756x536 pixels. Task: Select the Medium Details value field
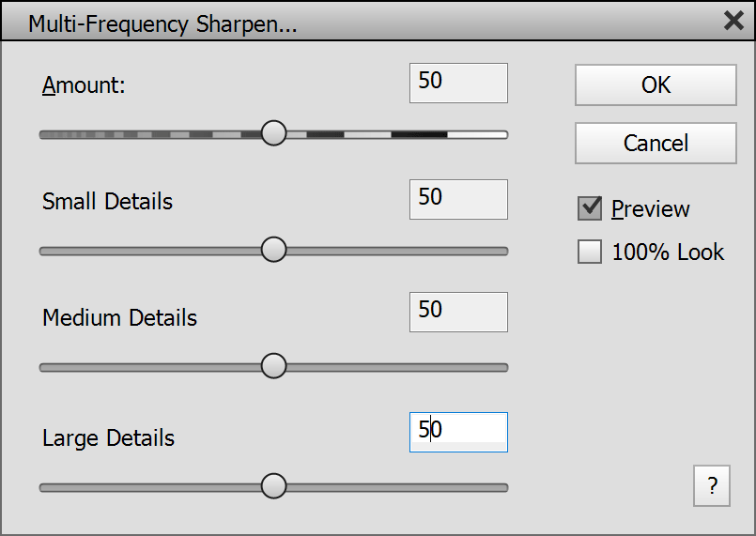coord(458,312)
